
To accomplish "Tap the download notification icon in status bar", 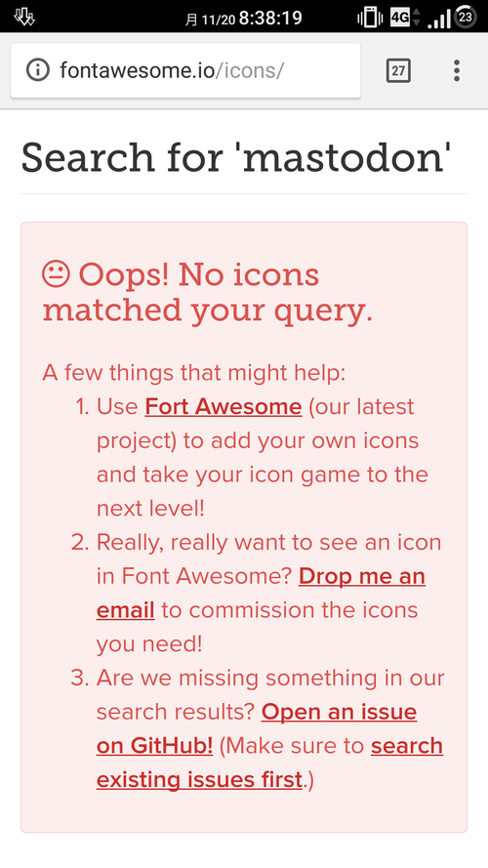I will pos(23,18).
